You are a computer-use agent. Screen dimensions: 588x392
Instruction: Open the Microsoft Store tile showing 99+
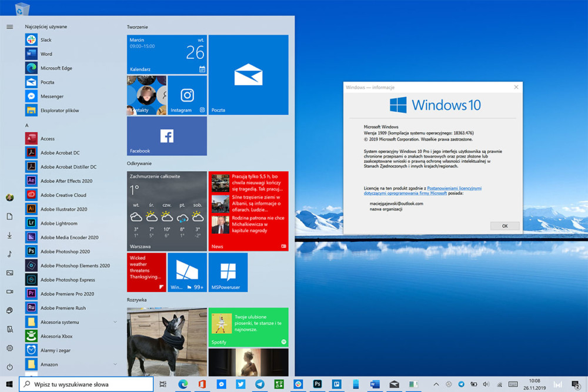tap(187, 273)
